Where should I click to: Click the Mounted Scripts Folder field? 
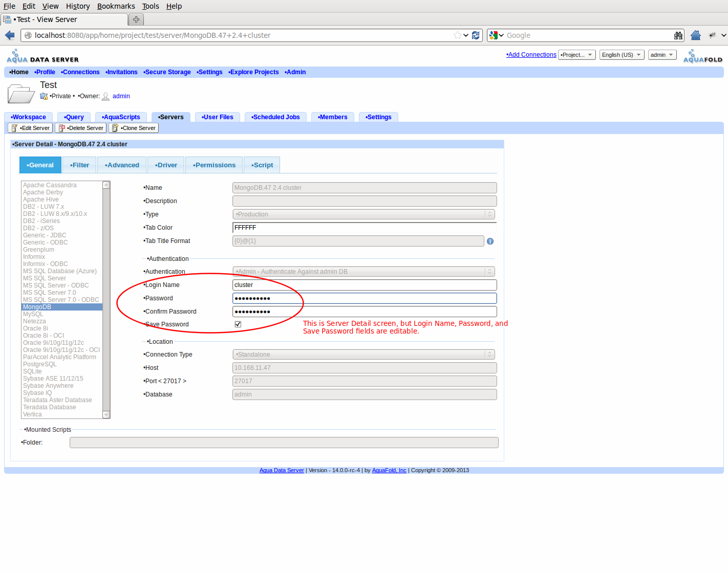point(284,443)
